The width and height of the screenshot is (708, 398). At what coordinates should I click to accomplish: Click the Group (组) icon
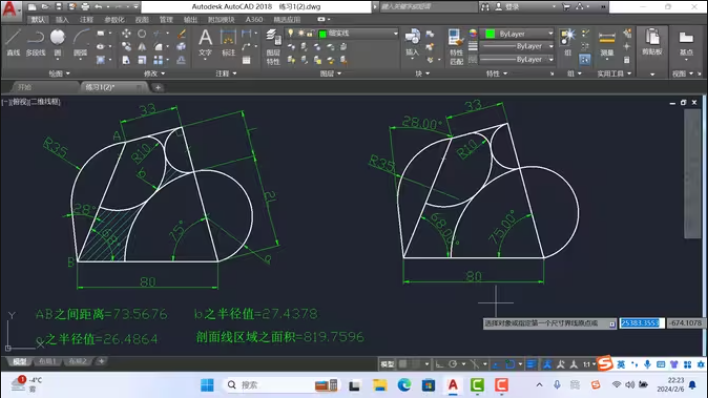point(568,42)
